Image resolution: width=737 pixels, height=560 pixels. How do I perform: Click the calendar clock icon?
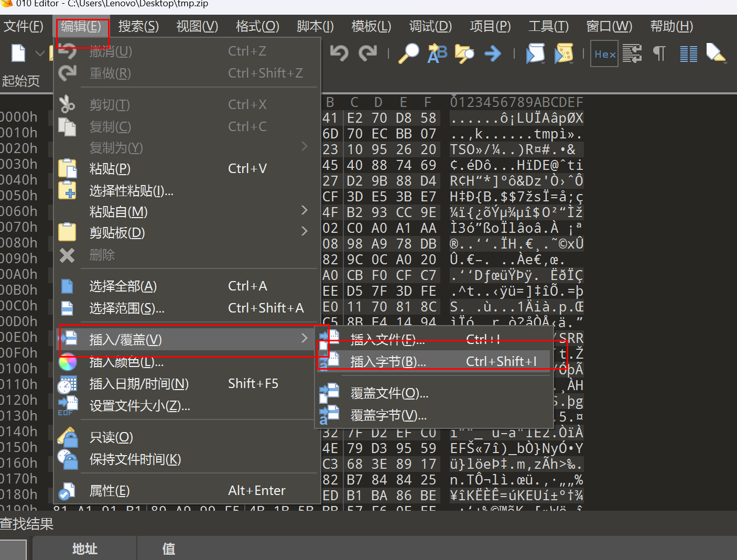pyautogui.click(x=67, y=384)
